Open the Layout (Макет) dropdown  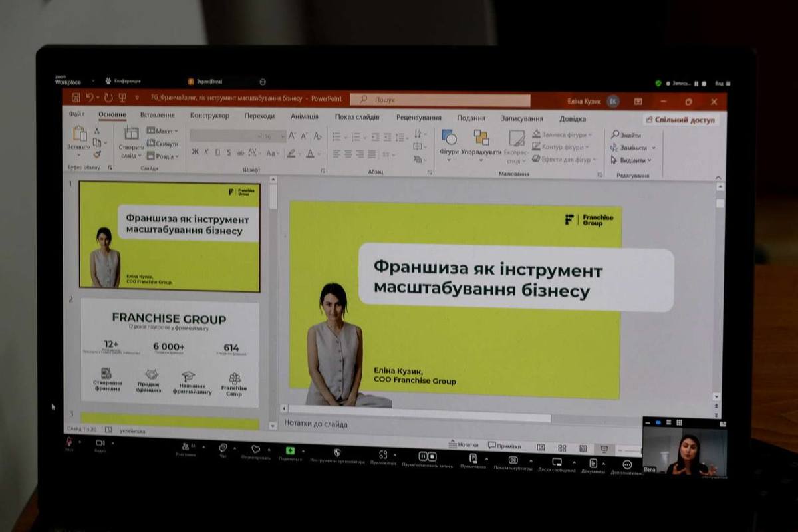(162, 131)
